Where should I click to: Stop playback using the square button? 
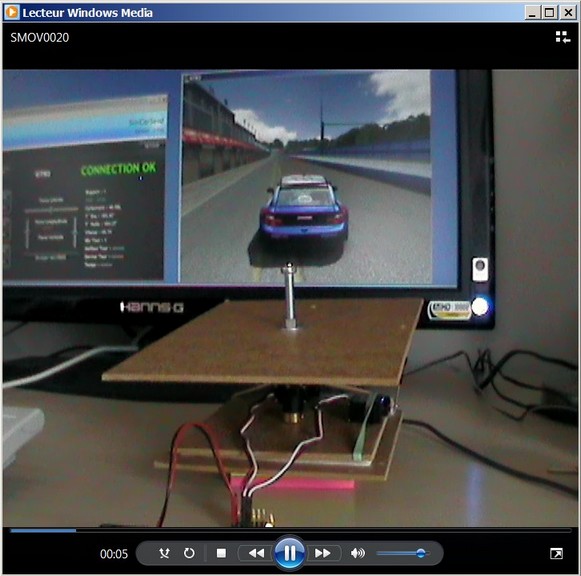point(221,553)
